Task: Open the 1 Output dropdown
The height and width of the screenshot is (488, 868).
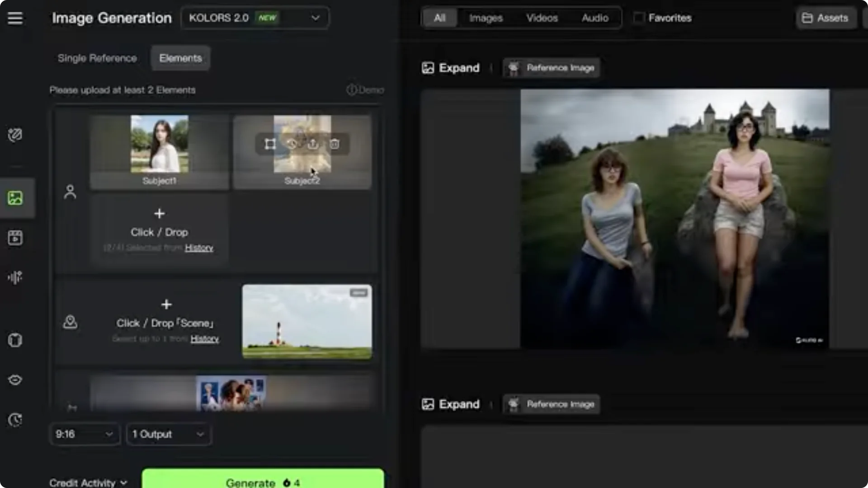Action: [169, 434]
